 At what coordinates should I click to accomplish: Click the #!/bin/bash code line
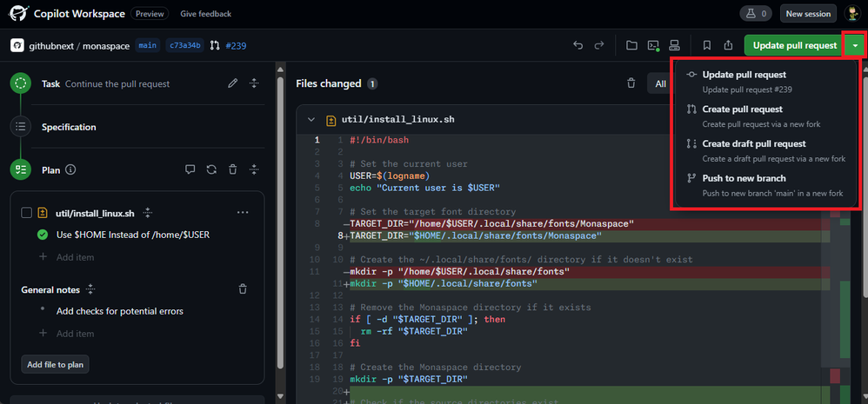(379, 141)
